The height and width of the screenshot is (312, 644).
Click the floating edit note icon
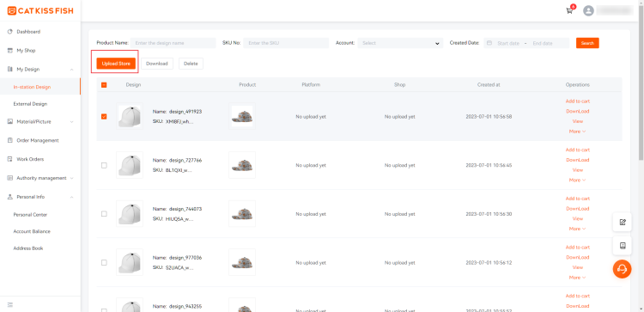coord(623,222)
